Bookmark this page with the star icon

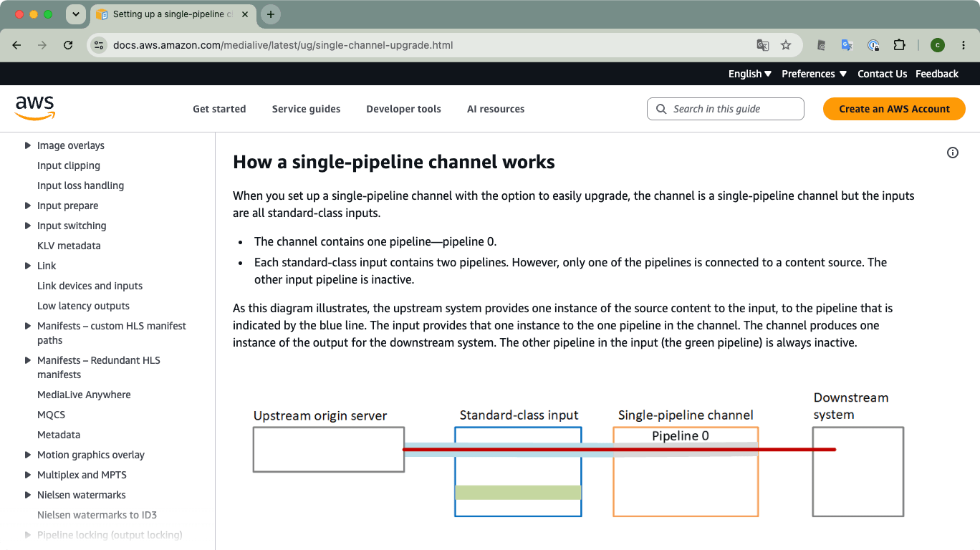tap(786, 45)
